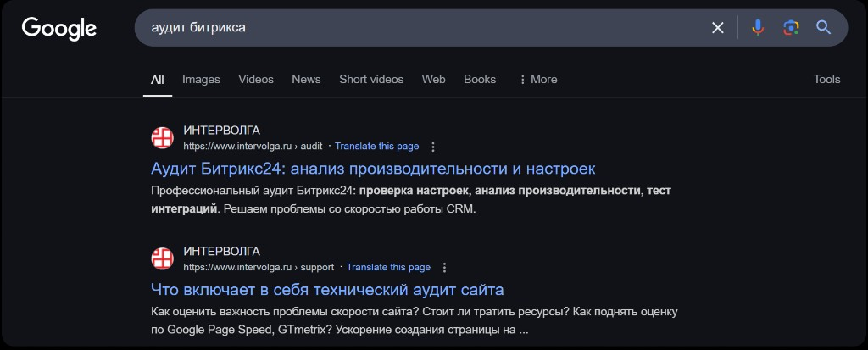Open the News tab
Image resolution: width=868 pixels, height=350 pixels.
[x=306, y=79]
